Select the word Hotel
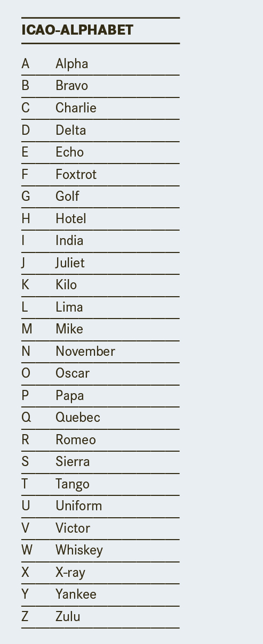 71,218
